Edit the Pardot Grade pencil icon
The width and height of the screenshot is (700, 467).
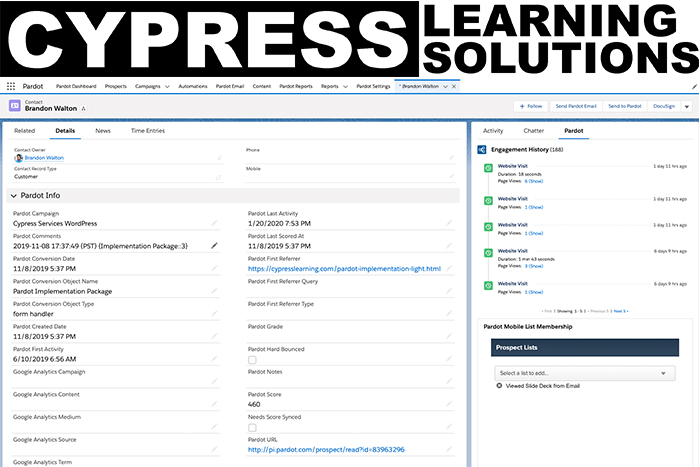pos(449,336)
